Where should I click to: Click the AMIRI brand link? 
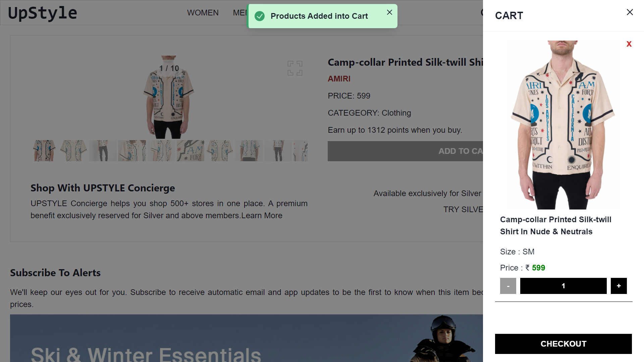click(339, 79)
